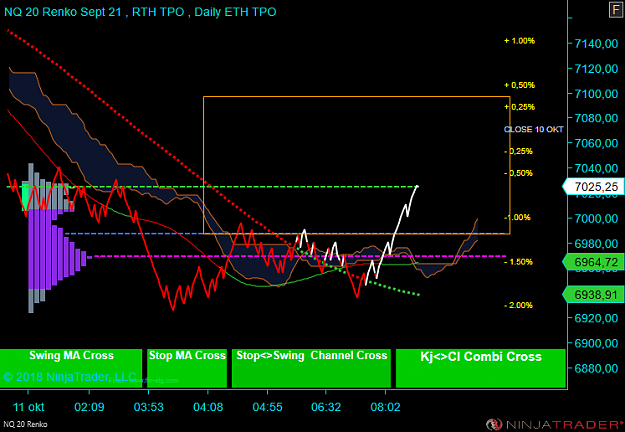Click the -1.00% level label
The height and width of the screenshot is (432, 625).
(x=517, y=218)
